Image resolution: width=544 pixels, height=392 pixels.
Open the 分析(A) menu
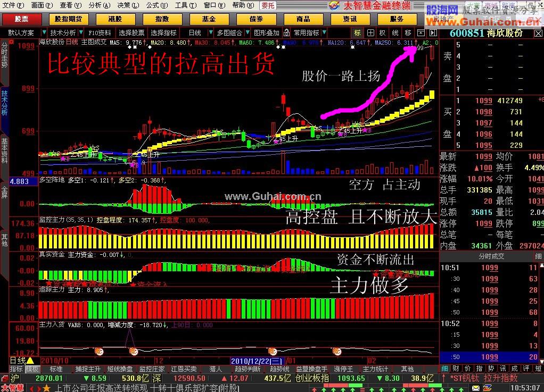click(99, 5)
